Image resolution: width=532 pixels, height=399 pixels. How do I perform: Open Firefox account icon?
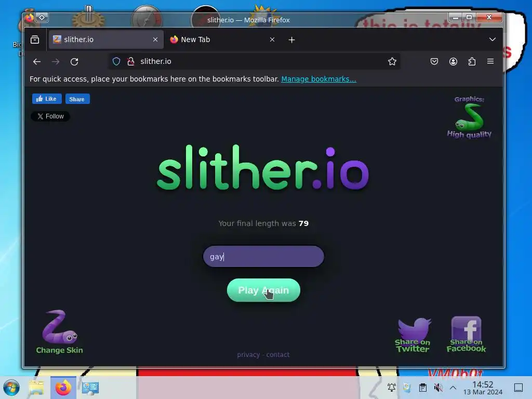(x=453, y=61)
